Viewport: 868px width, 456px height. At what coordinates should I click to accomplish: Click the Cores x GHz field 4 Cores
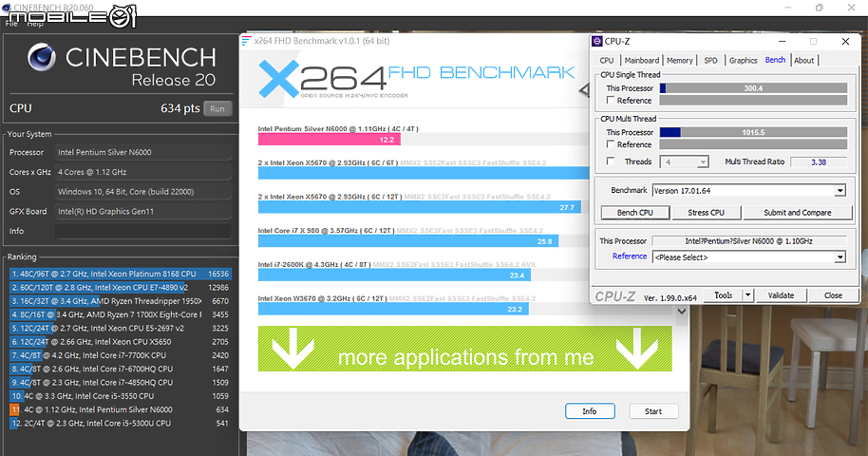pyautogui.click(x=142, y=172)
